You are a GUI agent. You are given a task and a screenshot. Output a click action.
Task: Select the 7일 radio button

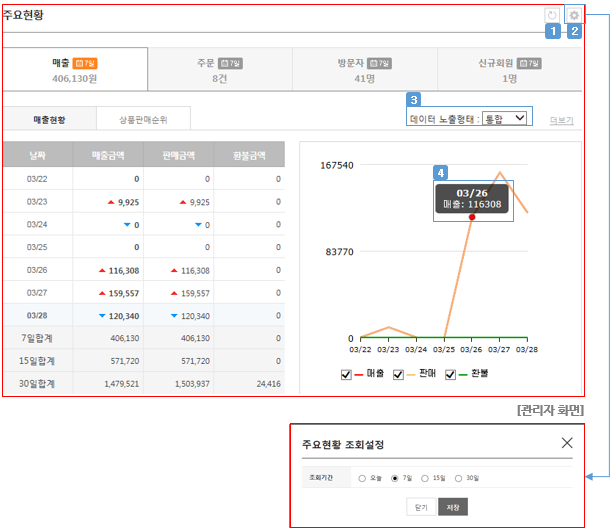(x=395, y=478)
